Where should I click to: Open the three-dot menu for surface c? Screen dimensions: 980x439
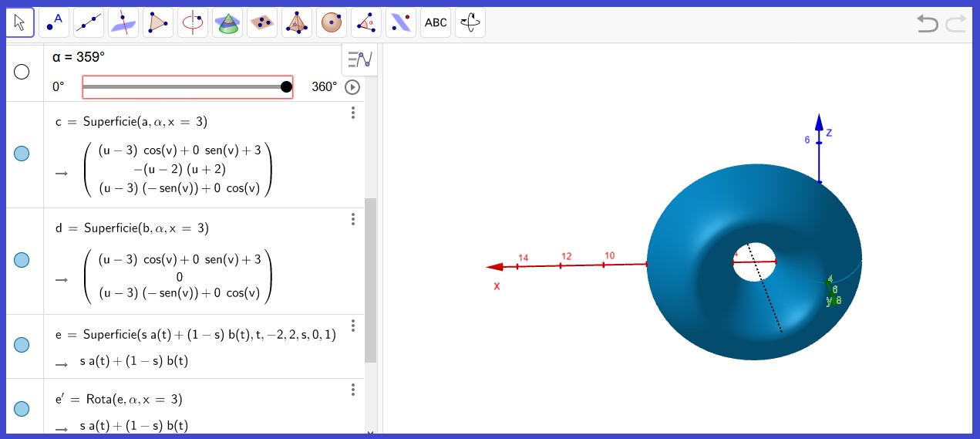point(353,113)
